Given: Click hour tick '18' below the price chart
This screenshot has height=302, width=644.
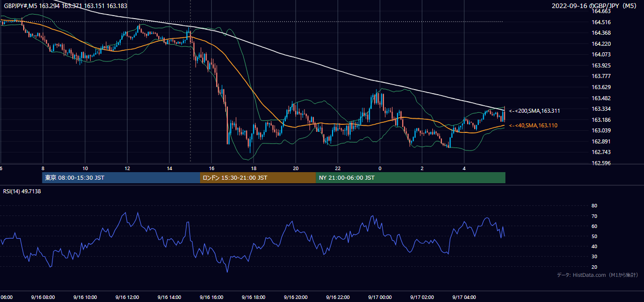Looking at the screenshot, I should click(x=253, y=168).
